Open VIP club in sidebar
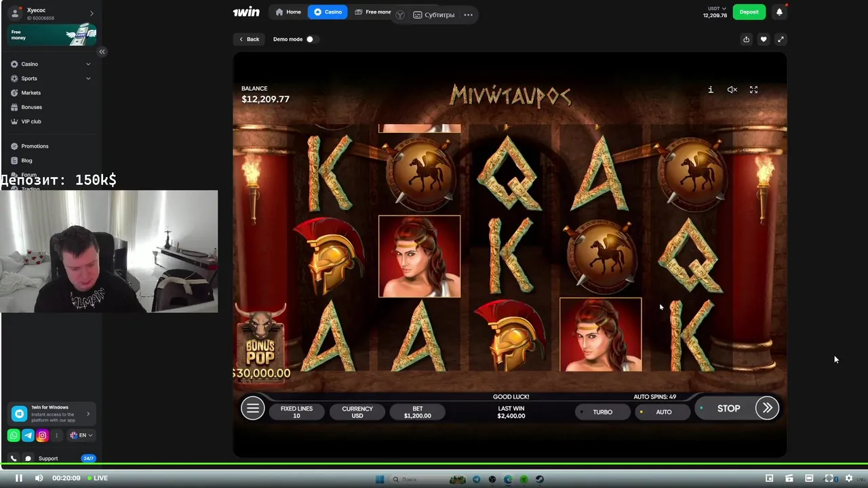Viewport: 868px width, 488px height. coord(31,121)
